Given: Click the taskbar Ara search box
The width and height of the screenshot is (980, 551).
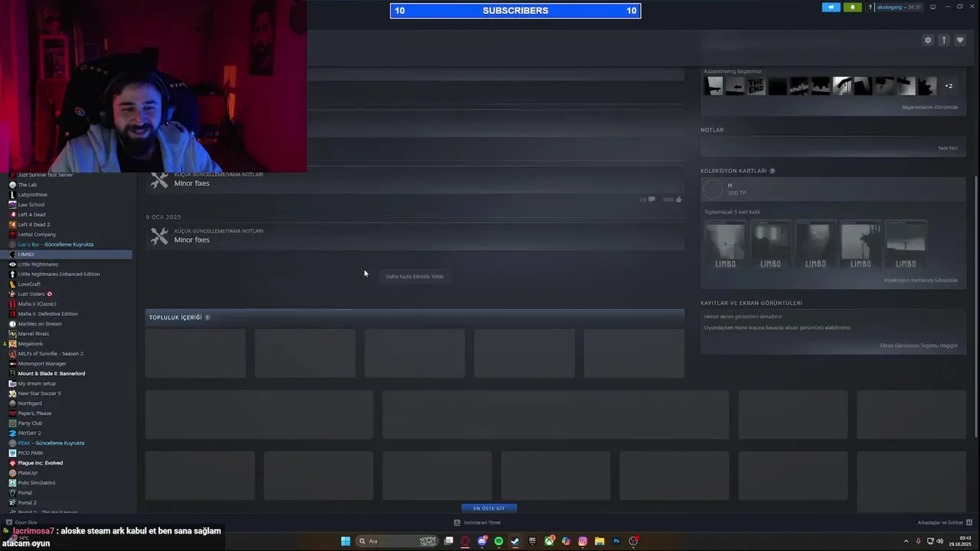Looking at the screenshot, I should 398,541.
